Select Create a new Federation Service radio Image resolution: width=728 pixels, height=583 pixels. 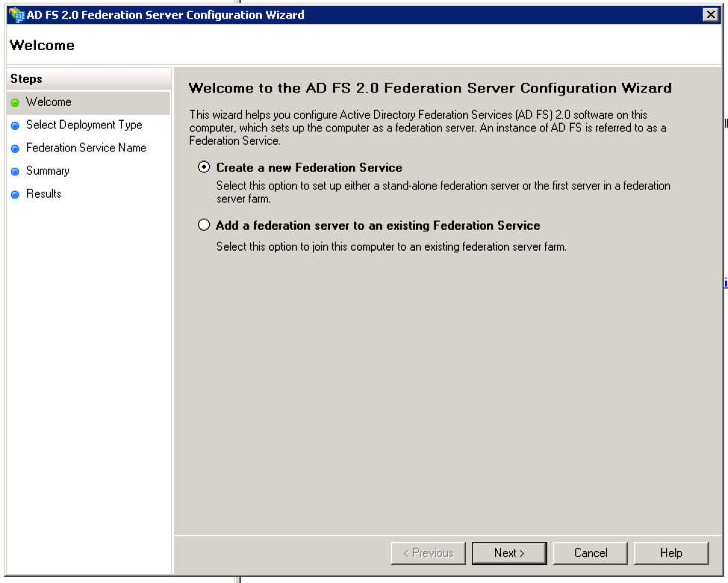tap(204, 167)
